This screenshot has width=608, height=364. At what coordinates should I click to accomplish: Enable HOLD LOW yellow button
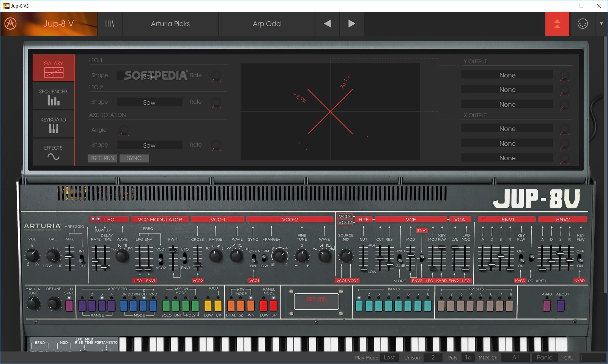tap(208, 306)
